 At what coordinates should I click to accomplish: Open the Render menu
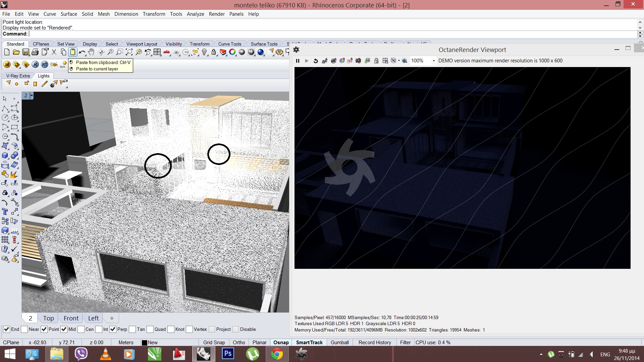(217, 14)
